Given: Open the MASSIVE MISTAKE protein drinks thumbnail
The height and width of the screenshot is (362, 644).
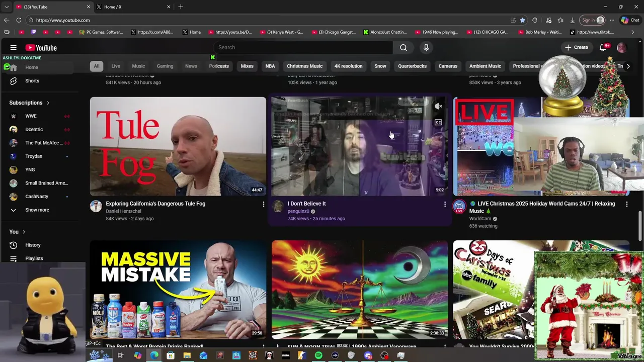Looking at the screenshot, I should point(178,290).
